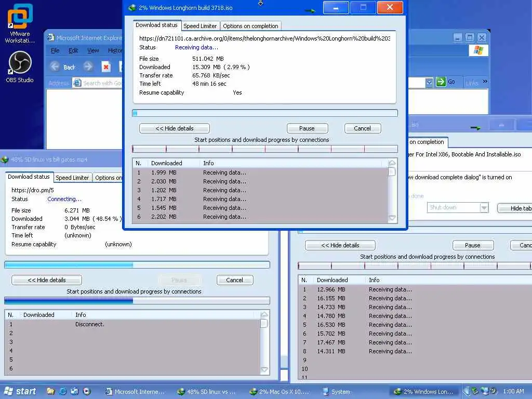Open the Download status tab in the SD linux window
This screenshot has width=532, height=399.
[29, 177]
